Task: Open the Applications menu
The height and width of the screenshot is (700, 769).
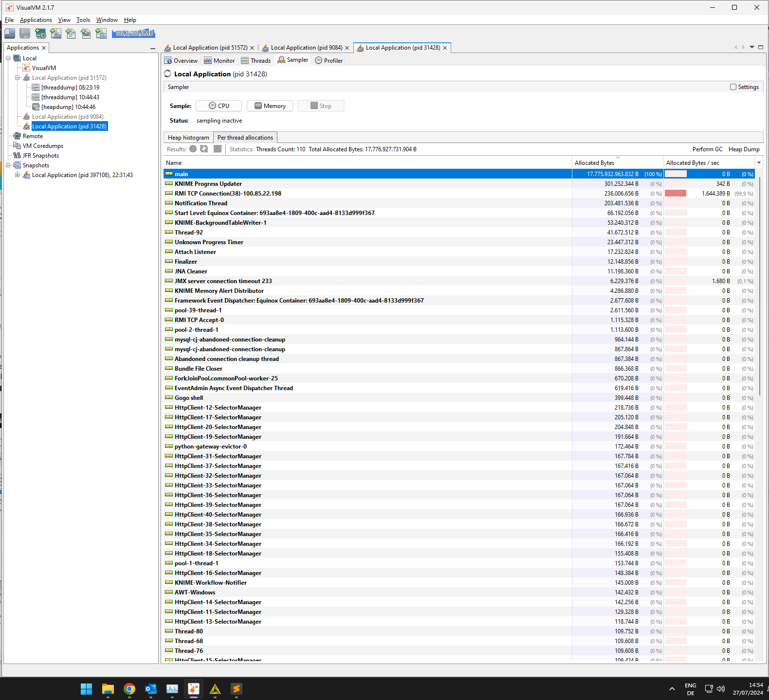Action: pyautogui.click(x=36, y=20)
